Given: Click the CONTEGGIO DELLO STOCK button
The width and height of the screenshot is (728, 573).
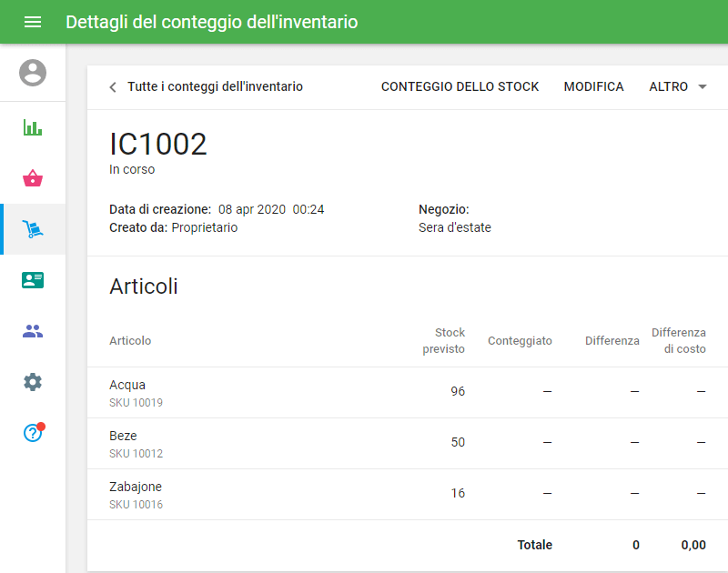Looking at the screenshot, I should coord(460,87).
